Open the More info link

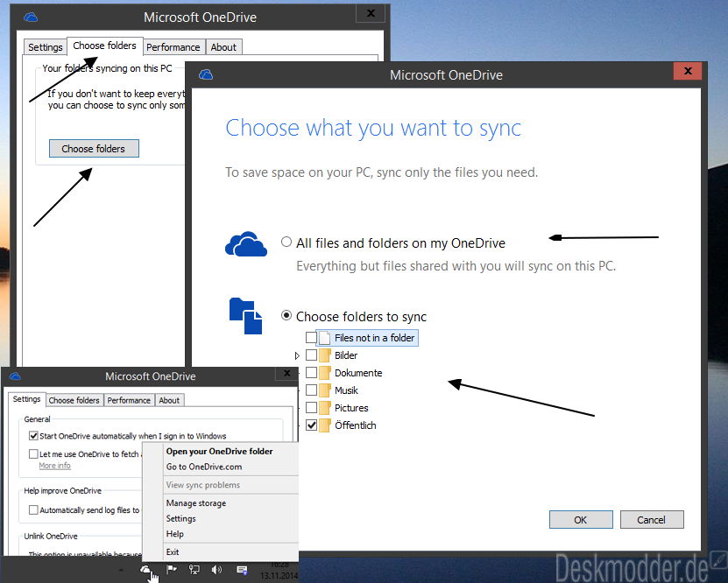pyautogui.click(x=55, y=465)
